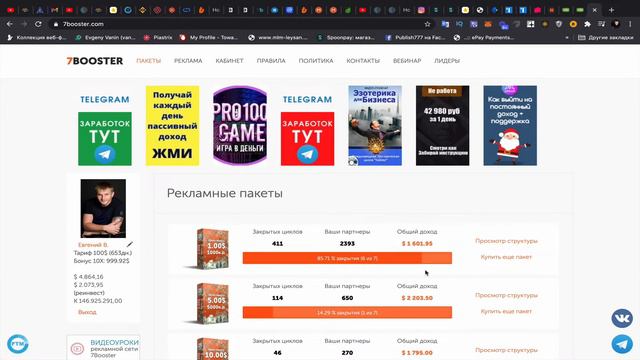This screenshot has width=640, height=360.
Task: Open the ЛИДЕРЫ menu item
Action: [x=447, y=61]
